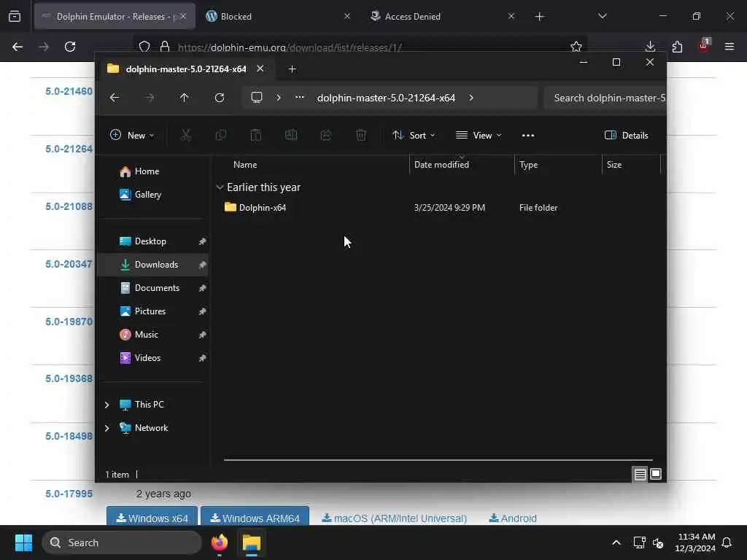
Task: Go up one folder level
Action: (x=185, y=98)
